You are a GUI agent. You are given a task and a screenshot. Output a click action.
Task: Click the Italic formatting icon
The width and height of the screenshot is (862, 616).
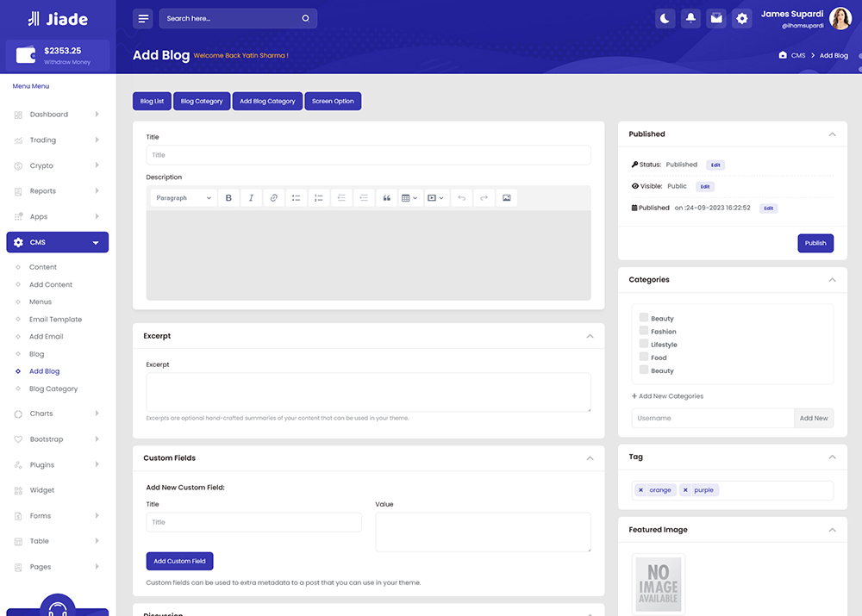pyautogui.click(x=251, y=198)
